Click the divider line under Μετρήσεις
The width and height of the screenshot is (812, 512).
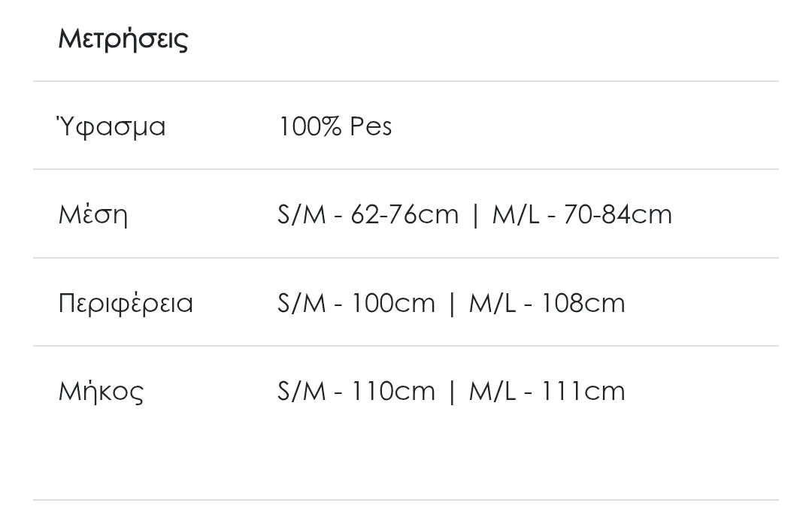click(406, 81)
